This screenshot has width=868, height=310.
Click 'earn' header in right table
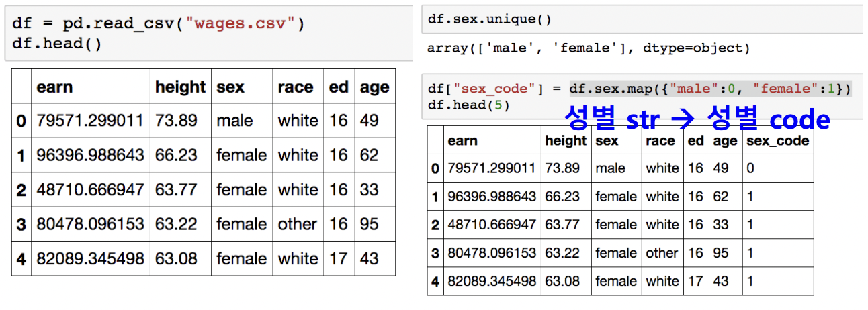(x=463, y=141)
